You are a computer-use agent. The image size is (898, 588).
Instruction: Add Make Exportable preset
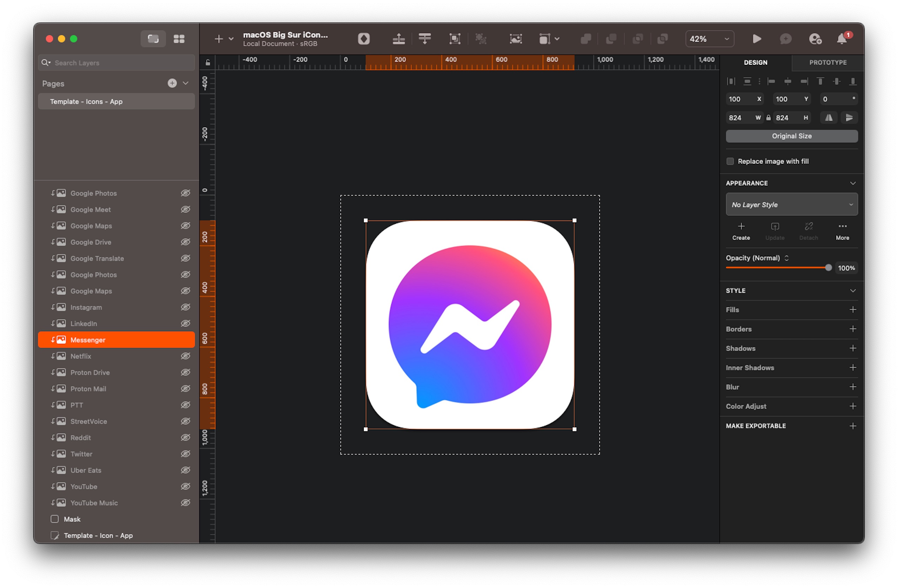pos(853,426)
